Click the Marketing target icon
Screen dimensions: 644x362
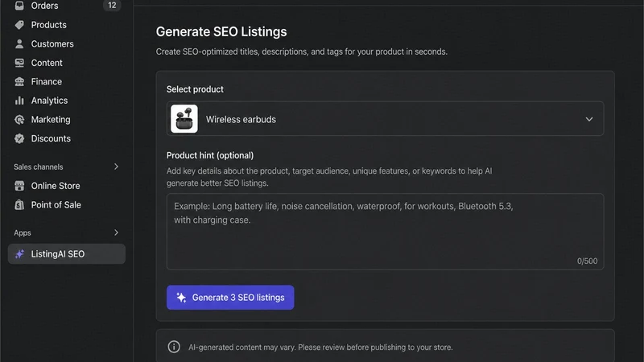coord(19,119)
